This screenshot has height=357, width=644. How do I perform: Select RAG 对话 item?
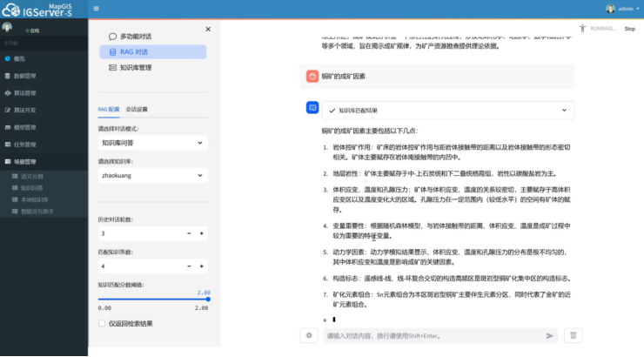pos(153,51)
